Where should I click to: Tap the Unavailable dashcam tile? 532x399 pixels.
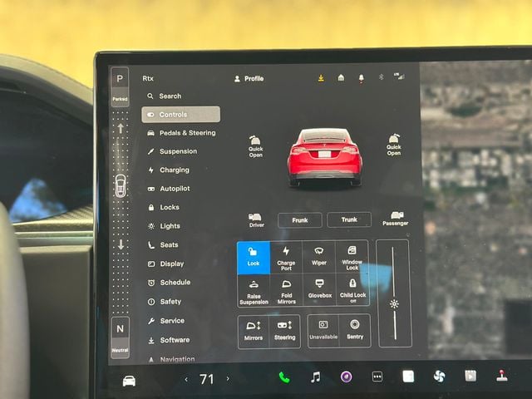tap(323, 331)
